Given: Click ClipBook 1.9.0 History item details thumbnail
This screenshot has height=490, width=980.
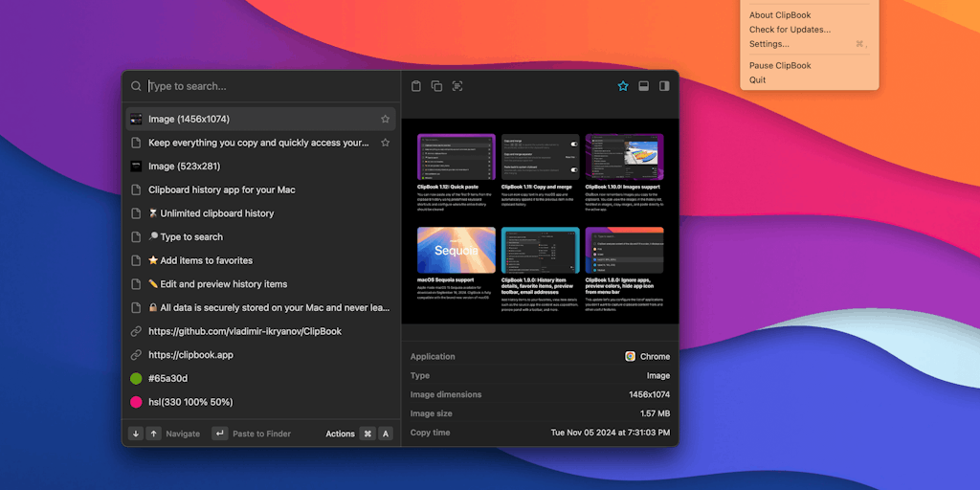Looking at the screenshot, I should pos(541,250).
